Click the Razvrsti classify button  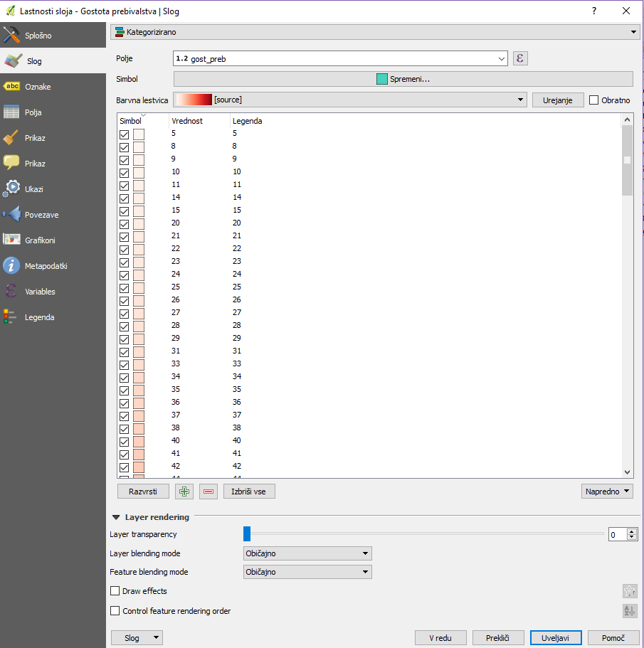click(x=143, y=491)
